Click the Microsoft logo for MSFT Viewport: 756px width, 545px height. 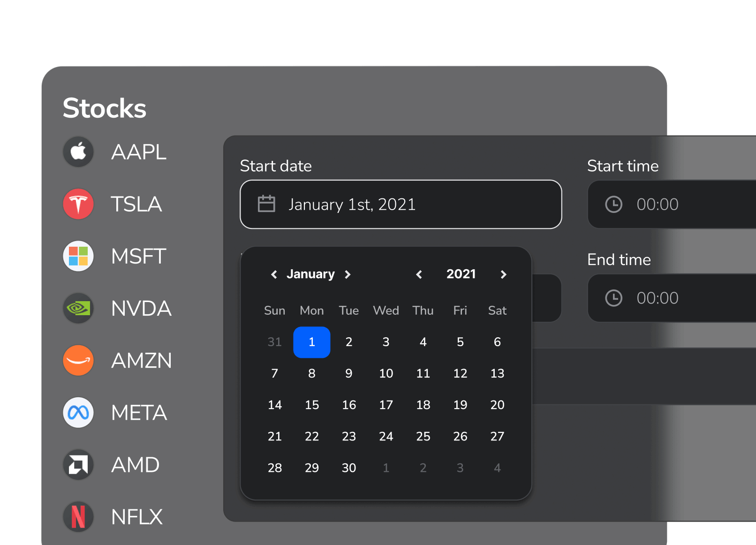pyautogui.click(x=78, y=256)
